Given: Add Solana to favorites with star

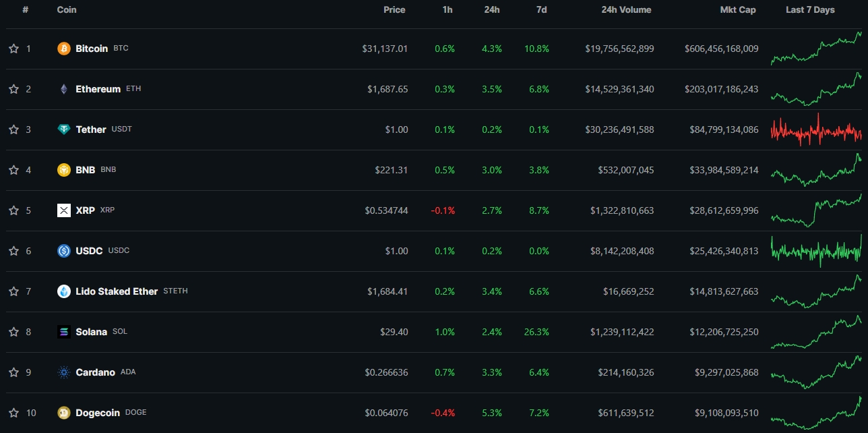Looking at the screenshot, I should pos(13,332).
